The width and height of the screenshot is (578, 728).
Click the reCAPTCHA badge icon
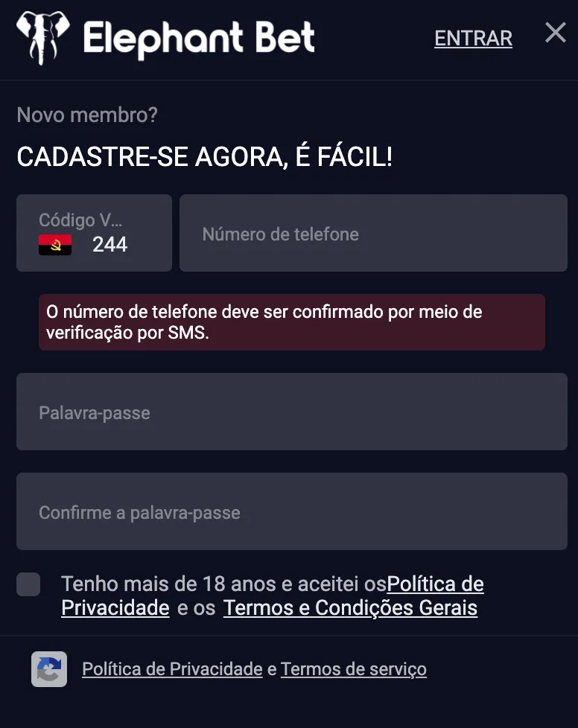pos(49,669)
